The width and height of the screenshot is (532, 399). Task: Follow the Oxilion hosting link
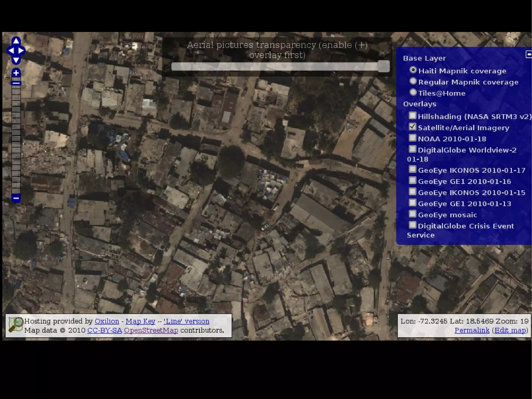coord(107,321)
